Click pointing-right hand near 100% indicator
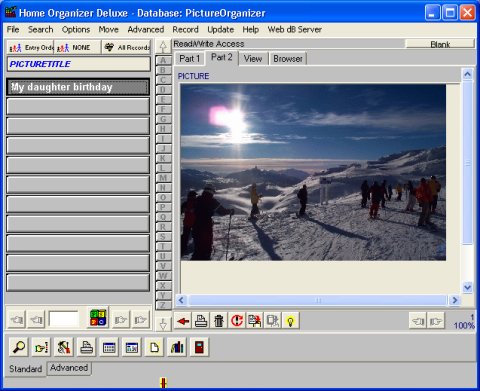Image resolution: width=480 pixels, height=391 pixels. click(436, 321)
